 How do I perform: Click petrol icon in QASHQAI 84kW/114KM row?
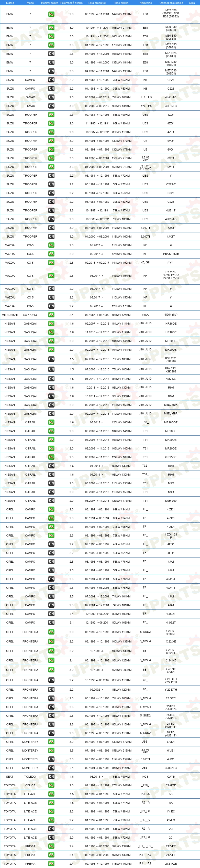(51, 324)
